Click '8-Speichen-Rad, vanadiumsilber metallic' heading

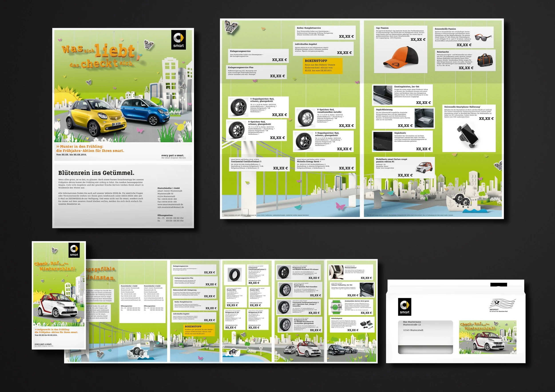pos(329,111)
